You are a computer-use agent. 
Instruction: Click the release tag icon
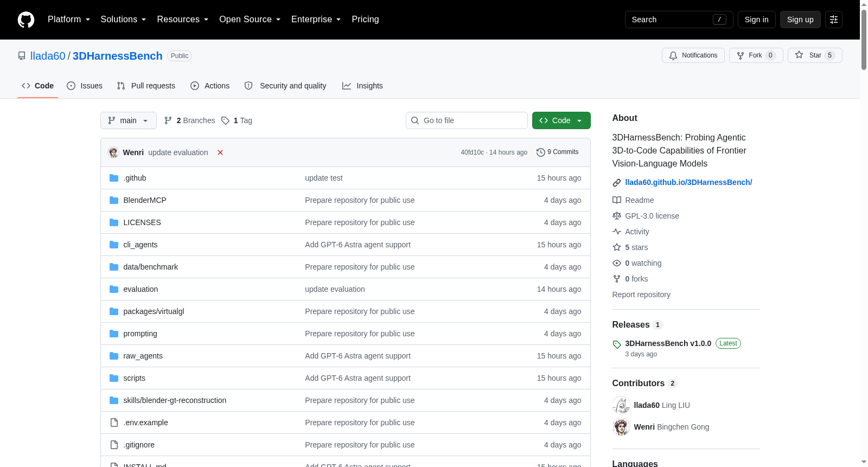617,344
